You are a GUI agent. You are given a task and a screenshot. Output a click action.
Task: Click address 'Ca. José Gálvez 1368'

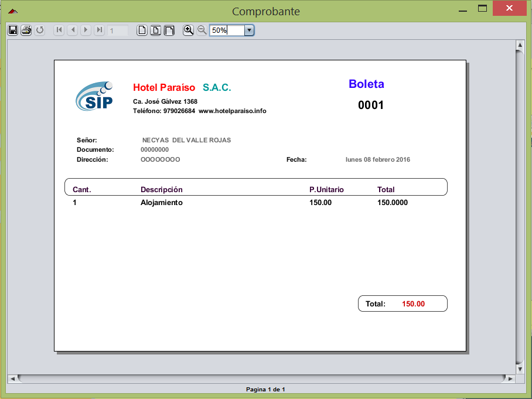[165, 101]
